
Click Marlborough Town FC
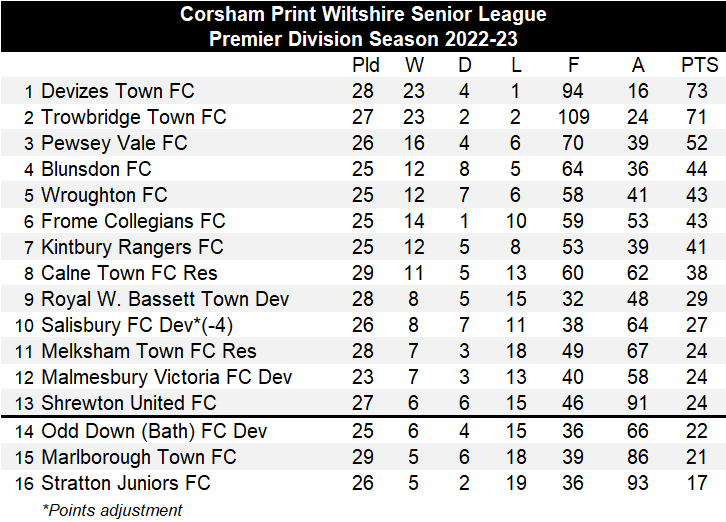click(x=138, y=457)
